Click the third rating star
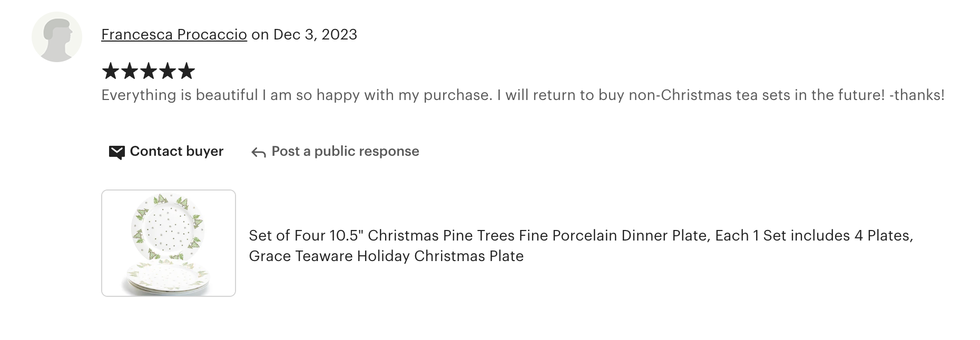The height and width of the screenshot is (340, 980). tap(149, 71)
